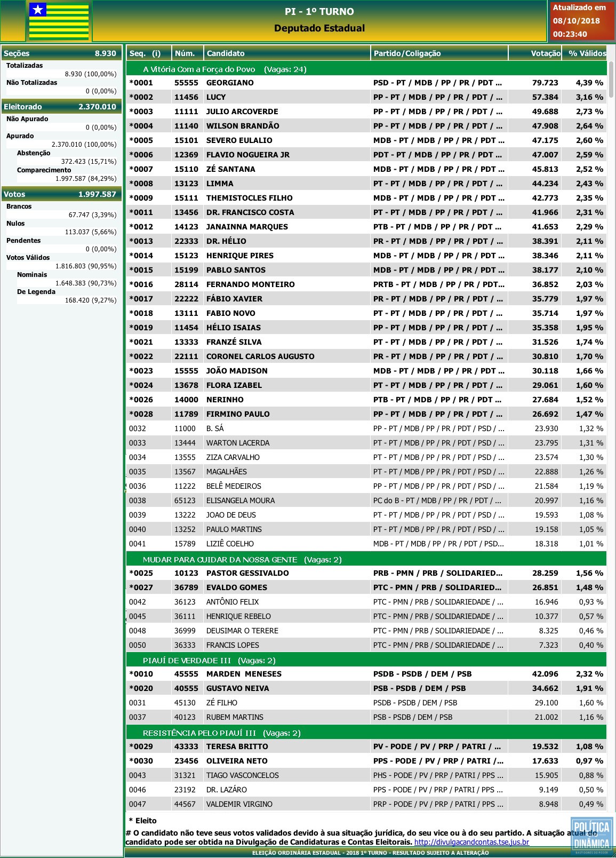Click the Partido/Coligação column header

coord(439,53)
